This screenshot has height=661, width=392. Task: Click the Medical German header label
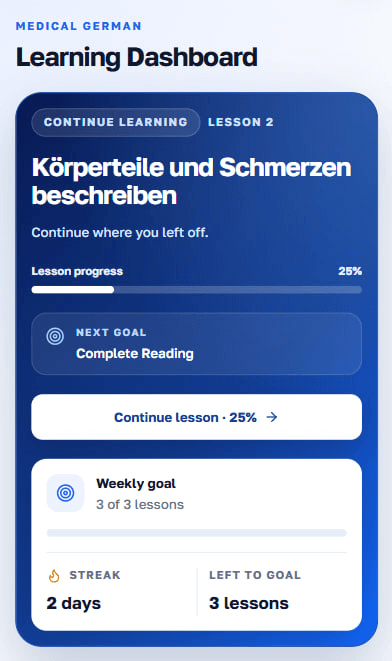coord(79,26)
